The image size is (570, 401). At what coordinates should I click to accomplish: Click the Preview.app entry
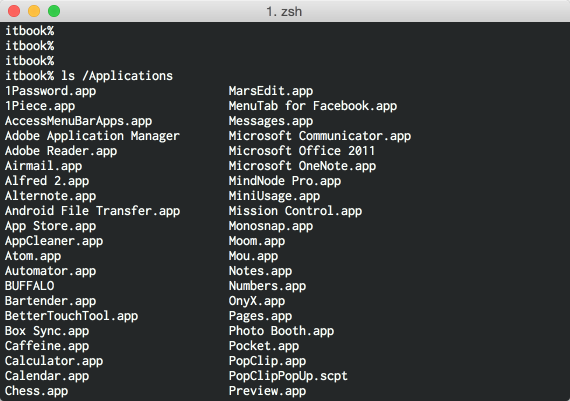pos(267,391)
